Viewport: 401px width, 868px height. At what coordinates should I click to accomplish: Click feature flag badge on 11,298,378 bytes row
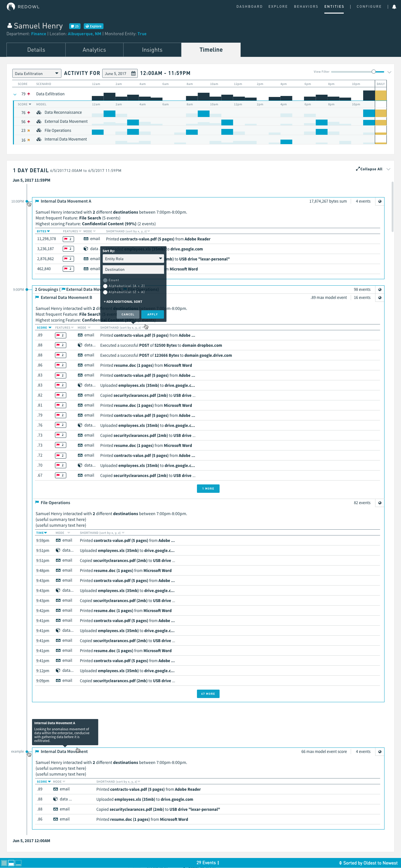69,239
